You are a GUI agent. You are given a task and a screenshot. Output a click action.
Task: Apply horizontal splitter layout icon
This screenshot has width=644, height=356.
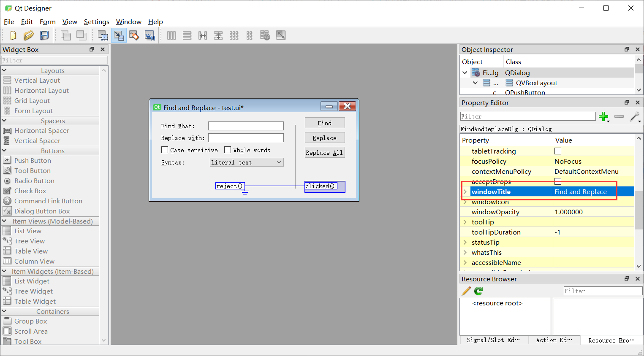203,35
